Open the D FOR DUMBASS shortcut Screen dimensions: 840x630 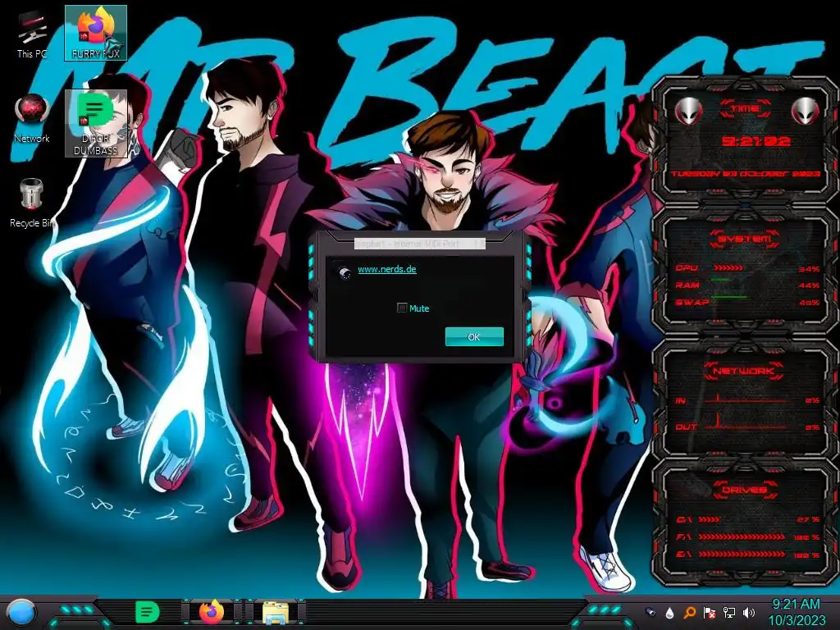pos(96,123)
